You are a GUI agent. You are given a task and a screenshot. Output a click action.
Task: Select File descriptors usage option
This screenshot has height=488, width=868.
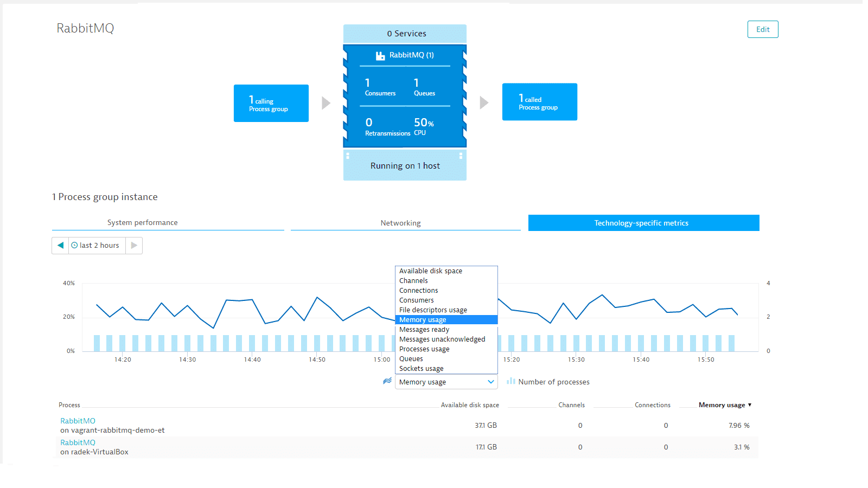pyautogui.click(x=446, y=310)
